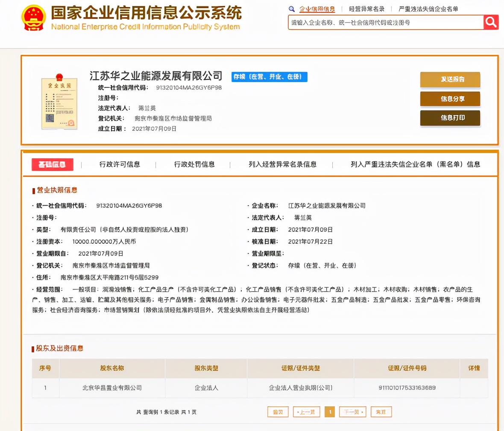The image size is (504, 431).
Task: Select the 基础信息 highlighted tab
Action: point(52,164)
